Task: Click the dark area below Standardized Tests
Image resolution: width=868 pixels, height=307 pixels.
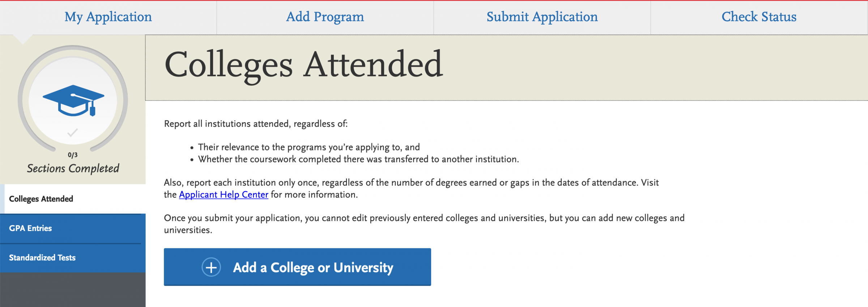Action: pyautogui.click(x=72, y=289)
